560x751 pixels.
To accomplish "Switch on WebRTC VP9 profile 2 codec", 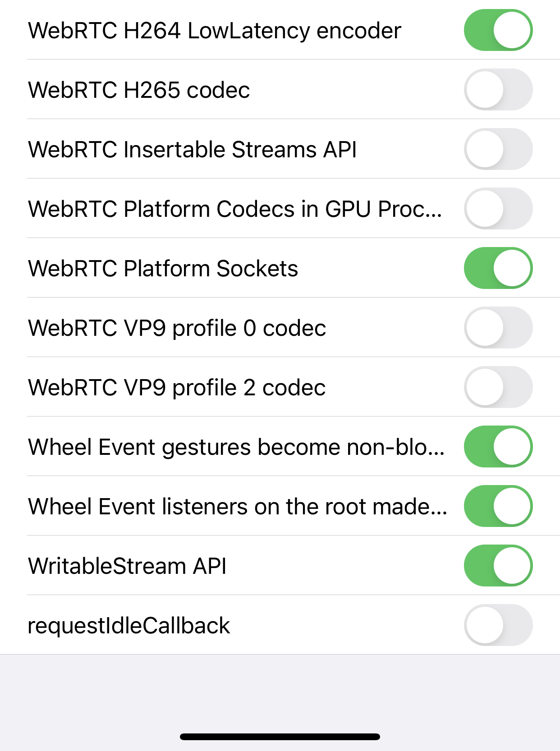I will point(498,387).
